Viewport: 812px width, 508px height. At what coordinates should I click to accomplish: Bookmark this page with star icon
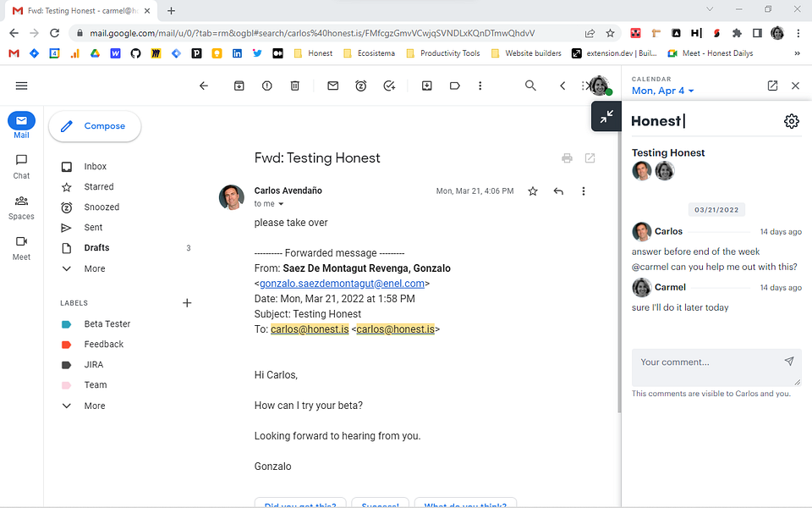coord(610,33)
